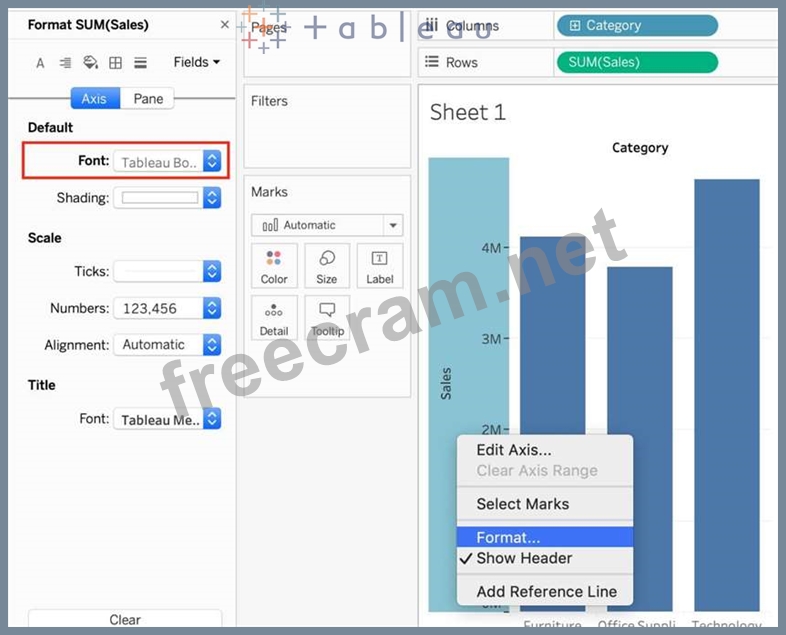786x635 pixels.
Task: Expand the Automatic mark type dropdown
Action: pyautogui.click(x=326, y=225)
